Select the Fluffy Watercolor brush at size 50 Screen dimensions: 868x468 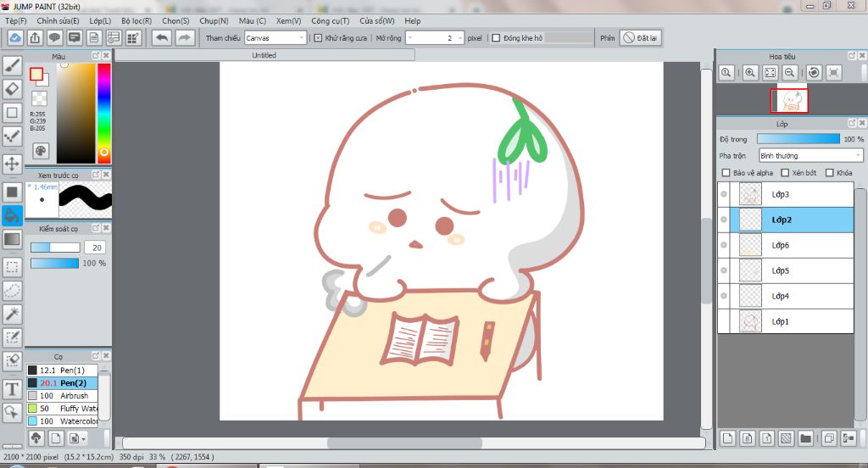click(62, 409)
